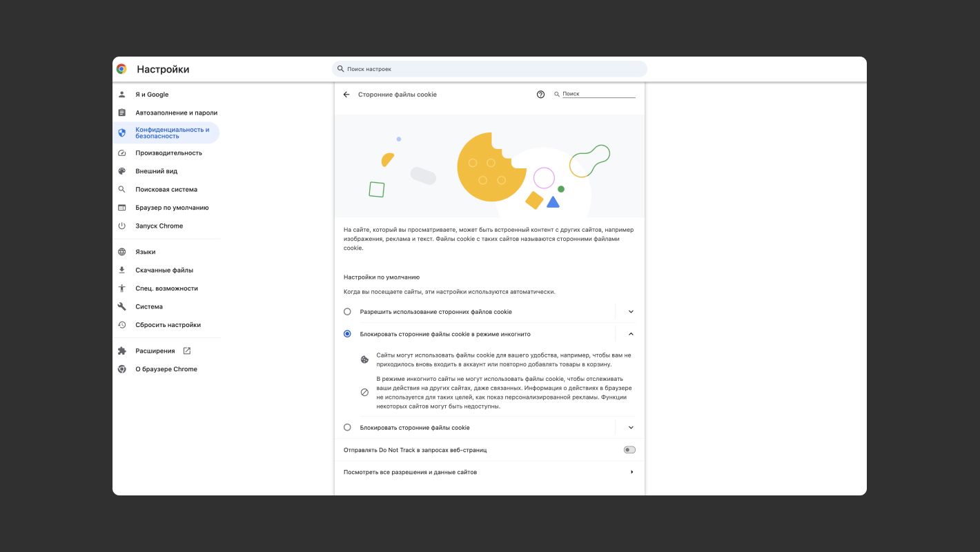Click the back arrow on Сторонние файлы cookie
Image resolution: width=980 pixels, height=552 pixels.
pyautogui.click(x=346, y=94)
